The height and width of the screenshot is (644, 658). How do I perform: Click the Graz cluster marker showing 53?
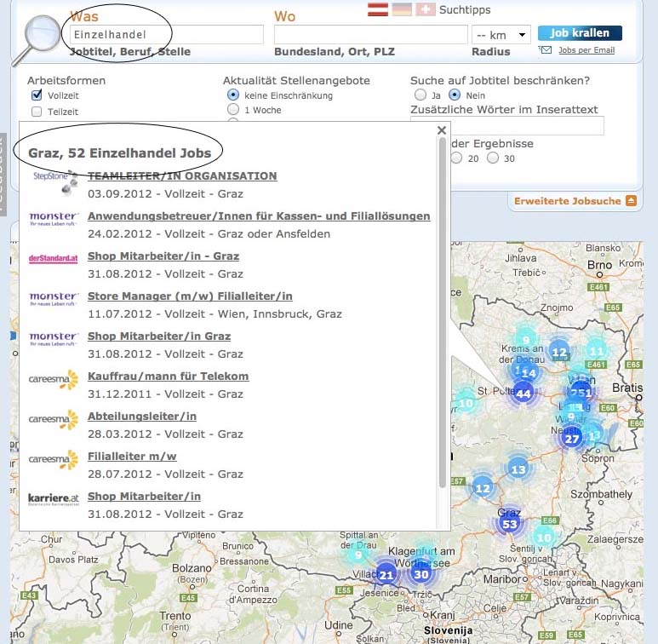(x=510, y=524)
